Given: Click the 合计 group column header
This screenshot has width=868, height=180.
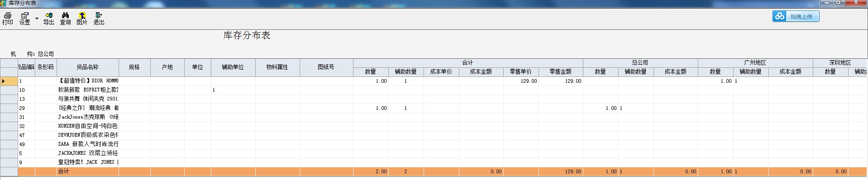Looking at the screenshot, I should pos(468,63).
